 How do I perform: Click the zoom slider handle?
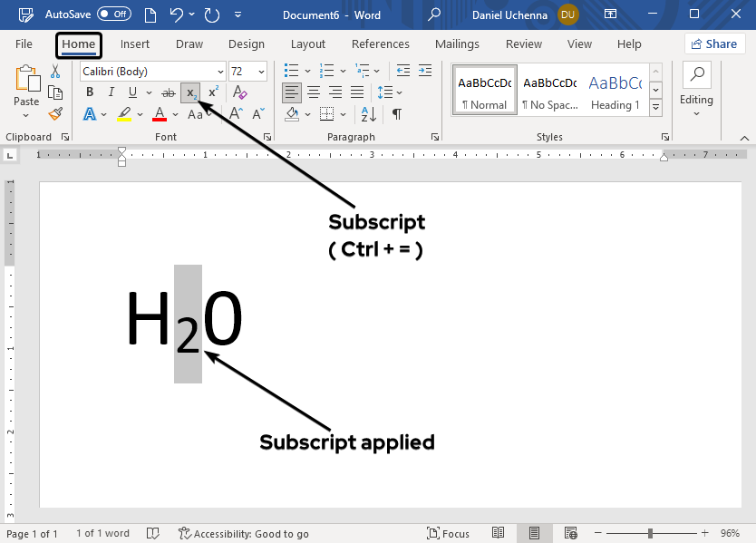651,533
